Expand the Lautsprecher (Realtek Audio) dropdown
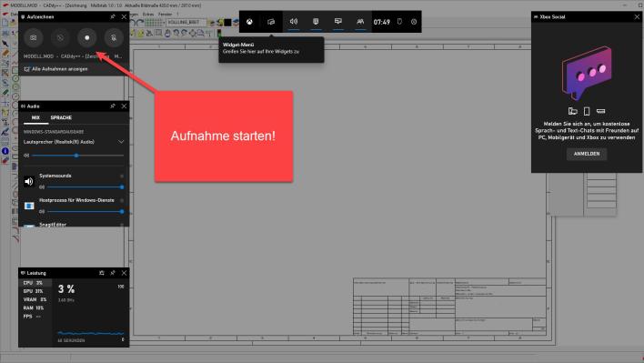The image size is (644, 363). 121,142
